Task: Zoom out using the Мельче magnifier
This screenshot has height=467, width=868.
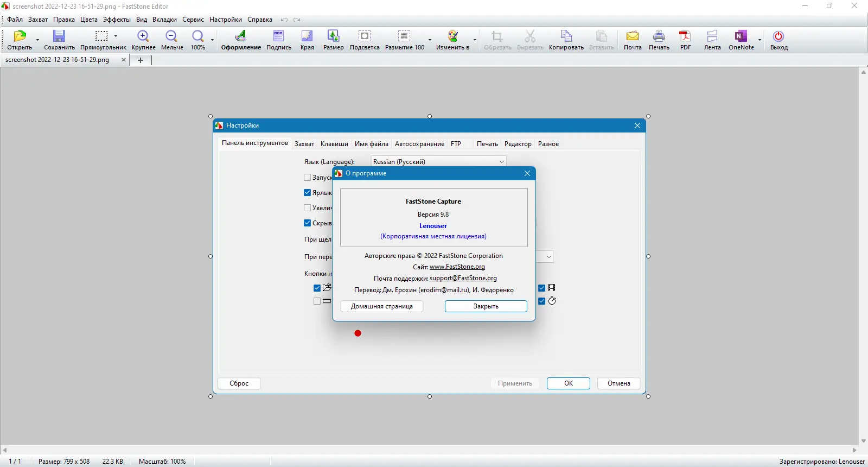Action: click(x=171, y=36)
